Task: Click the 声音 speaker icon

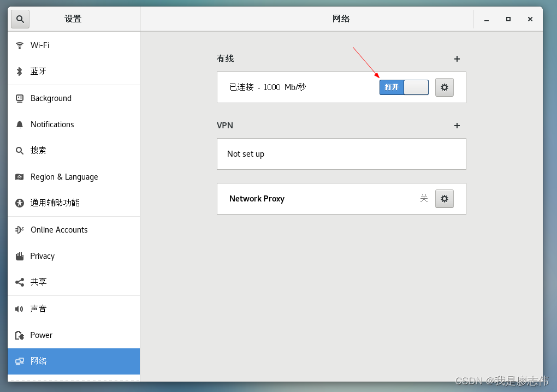Action: click(19, 309)
